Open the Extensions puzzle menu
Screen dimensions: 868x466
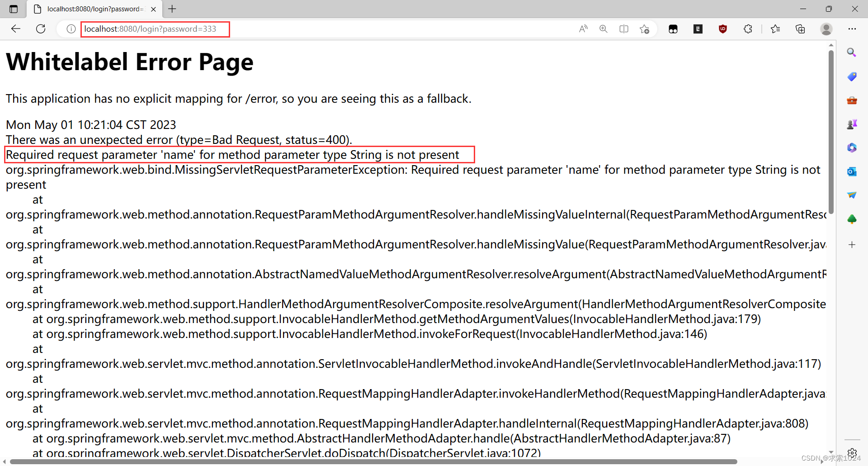click(x=748, y=29)
